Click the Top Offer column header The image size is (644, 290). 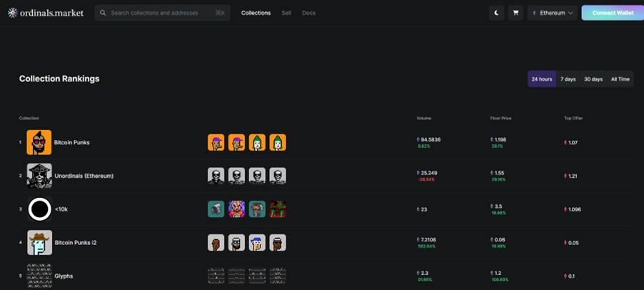(573, 119)
